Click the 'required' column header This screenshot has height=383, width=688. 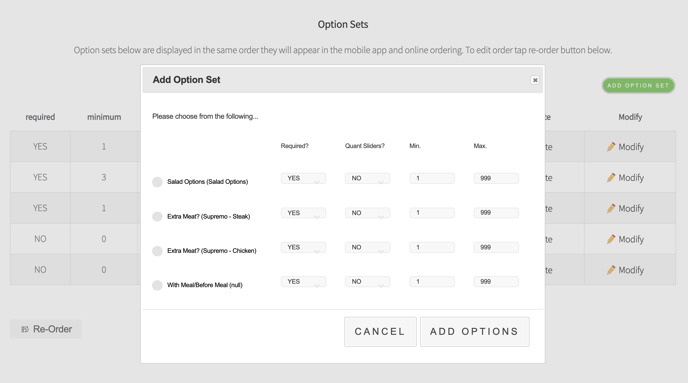40,117
